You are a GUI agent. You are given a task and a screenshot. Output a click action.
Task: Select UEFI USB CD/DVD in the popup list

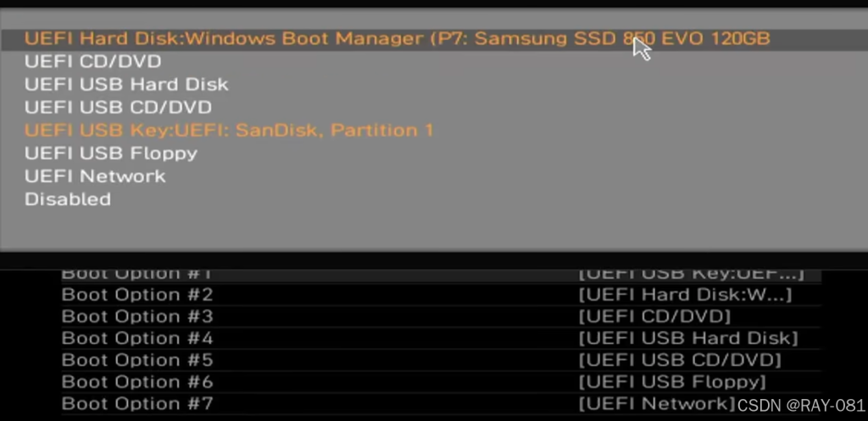(x=118, y=108)
